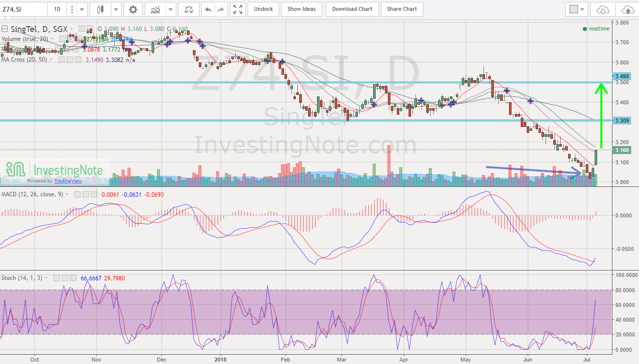This screenshot has height=364, width=639.
Task: Open the 1D interval selector
Action: tap(57, 9)
